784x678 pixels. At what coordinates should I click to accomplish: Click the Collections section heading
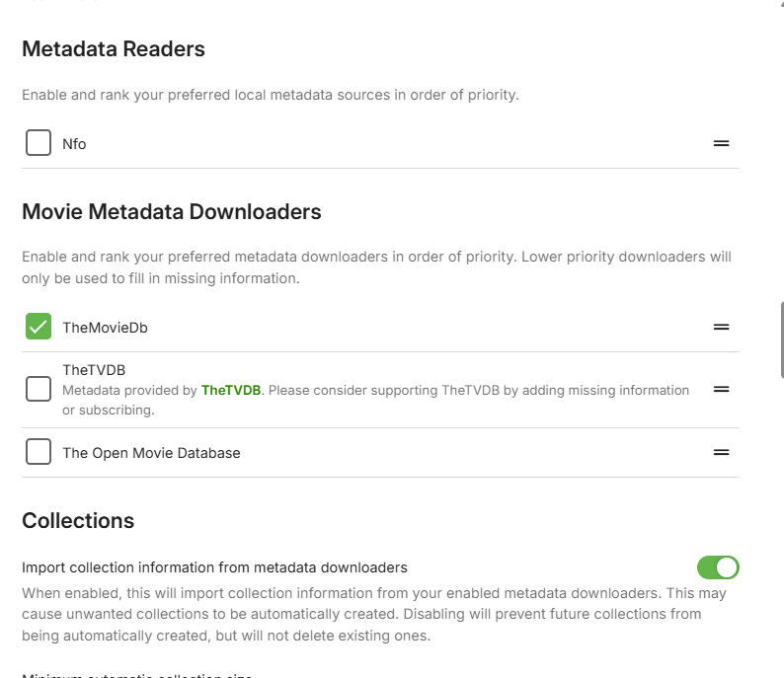click(x=78, y=521)
